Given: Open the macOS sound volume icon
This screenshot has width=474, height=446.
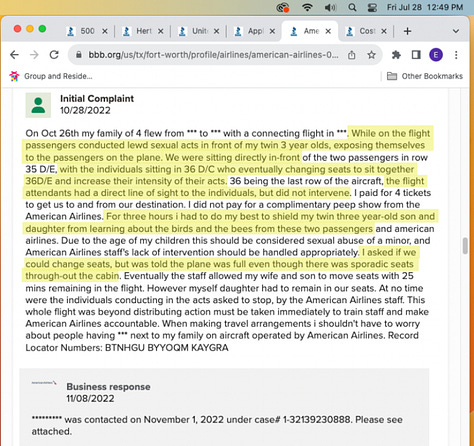Looking at the screenshot, I should [330, 7].
